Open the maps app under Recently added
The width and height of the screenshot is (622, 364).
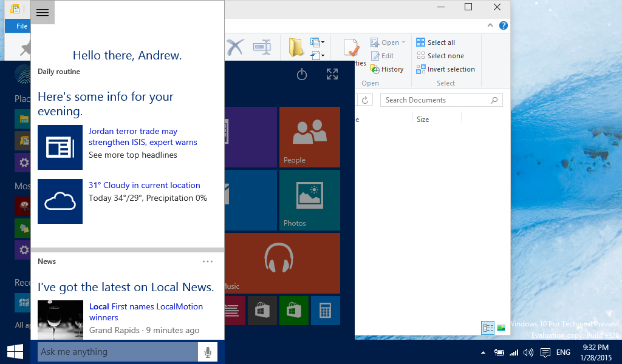[x=22, y=303]
